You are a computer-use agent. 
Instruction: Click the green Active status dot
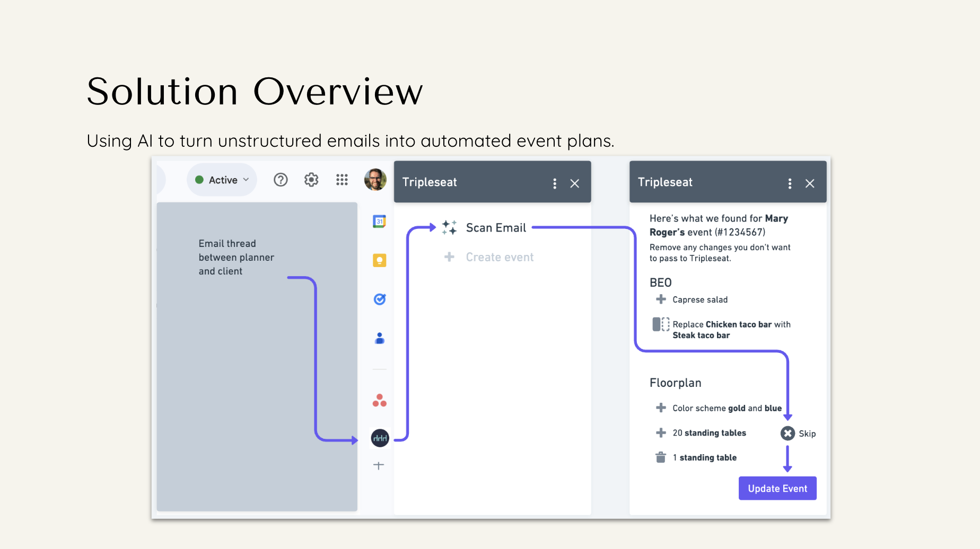point(199,180)
